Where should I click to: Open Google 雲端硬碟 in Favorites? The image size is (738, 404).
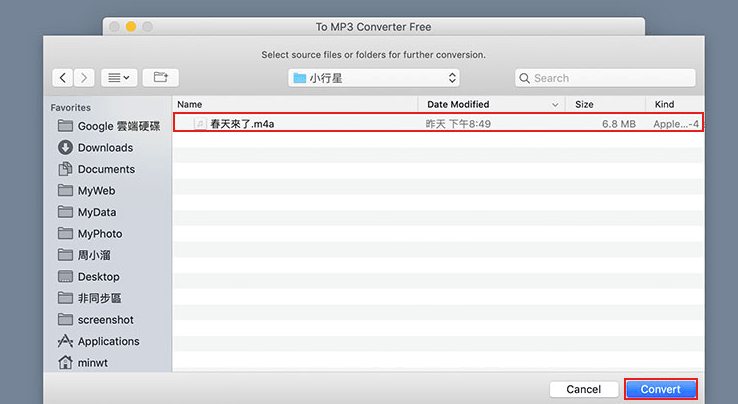(109, 126)
